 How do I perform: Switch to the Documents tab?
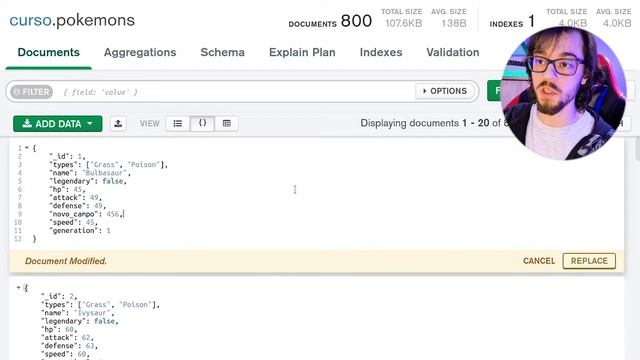(x=49, y=52)
